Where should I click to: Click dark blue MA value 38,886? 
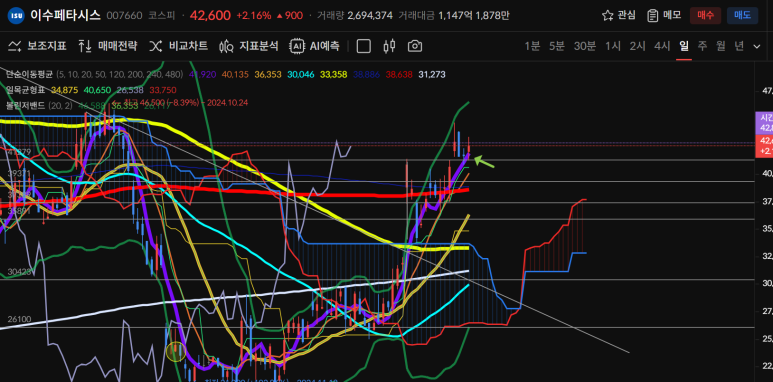click(x=367, y=74)
